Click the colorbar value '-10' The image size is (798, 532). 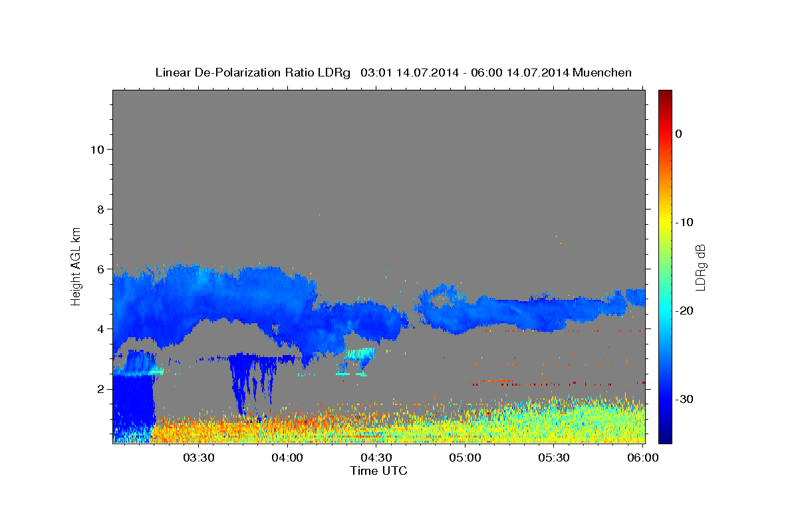(x=684, y=222)
